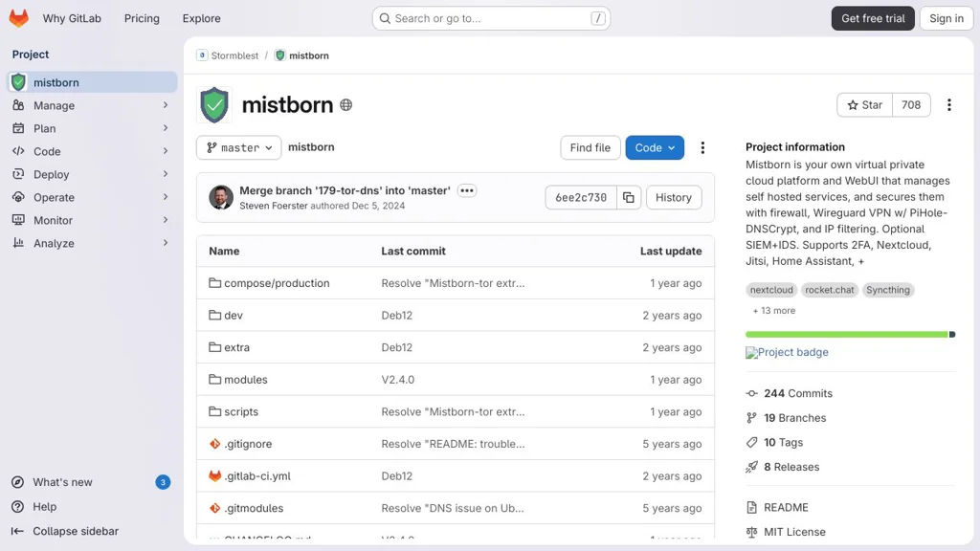Copy the commit SHA 6ee2c730
This screenshot has height=551, width=980.
(x=628, y=197)
